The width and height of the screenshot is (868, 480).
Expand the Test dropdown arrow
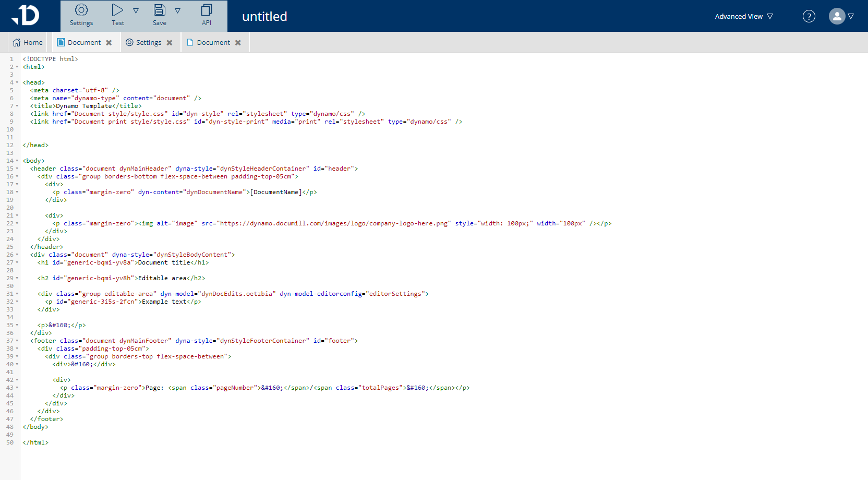click(x=136, y=10)
